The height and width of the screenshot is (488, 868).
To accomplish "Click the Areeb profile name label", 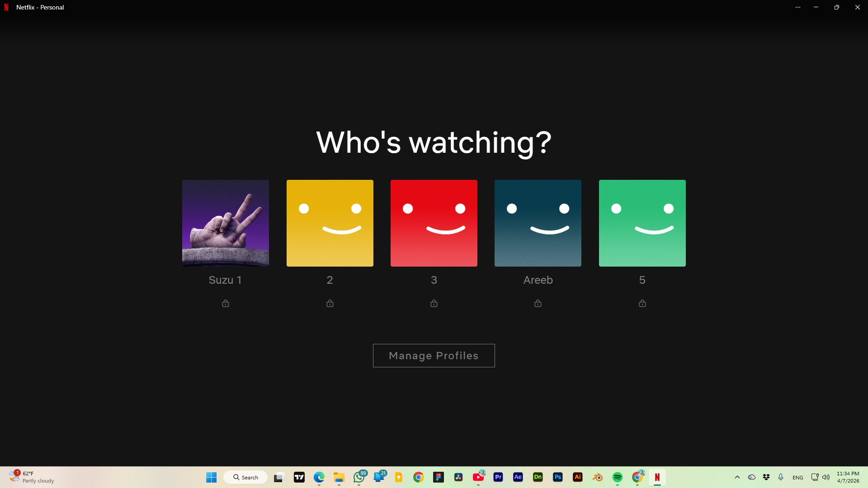I will pos(538,280).
